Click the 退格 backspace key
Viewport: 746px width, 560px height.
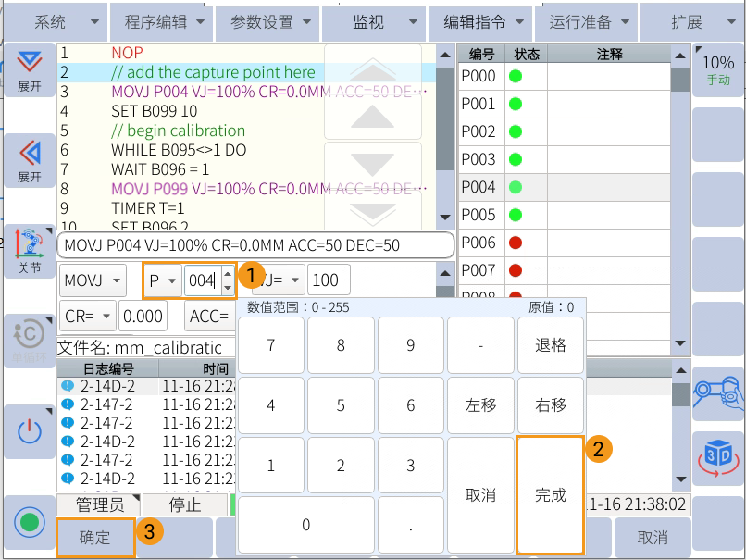pos(551,345)
